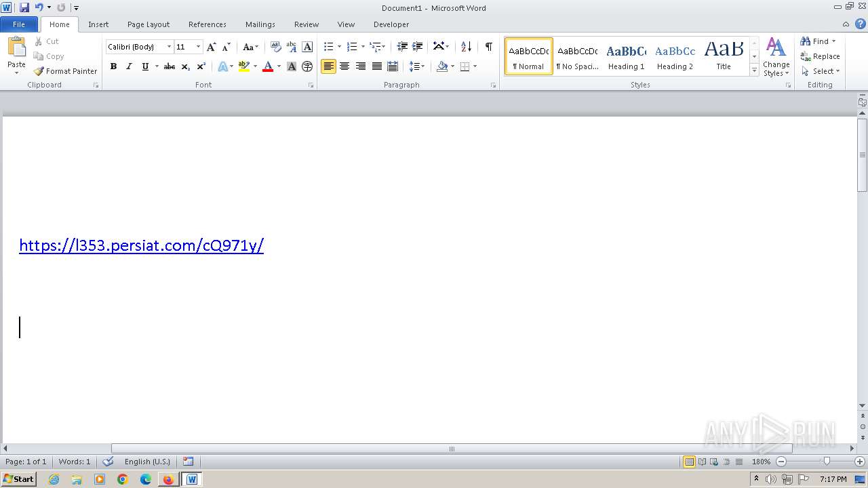Switch to the Mailings tab

(260, 24)
